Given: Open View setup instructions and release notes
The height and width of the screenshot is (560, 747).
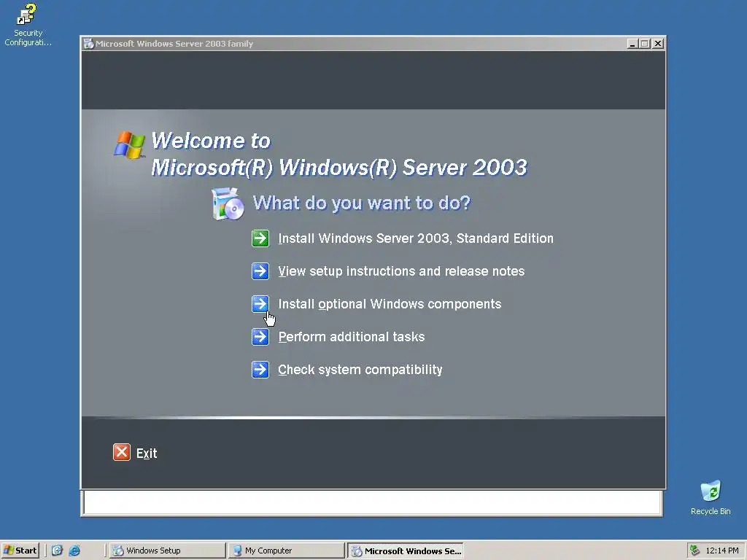Looking at the screenshot, I should click(401, 271).
